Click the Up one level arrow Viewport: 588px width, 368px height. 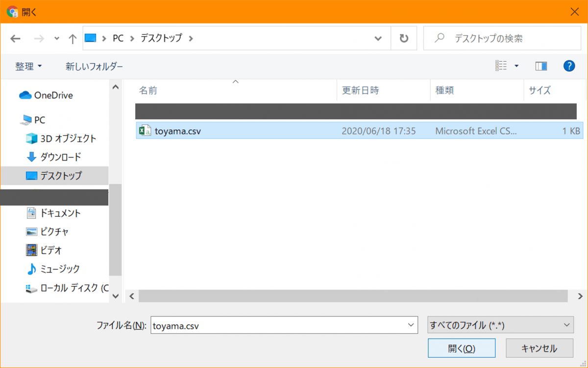(x=73, y=39)
